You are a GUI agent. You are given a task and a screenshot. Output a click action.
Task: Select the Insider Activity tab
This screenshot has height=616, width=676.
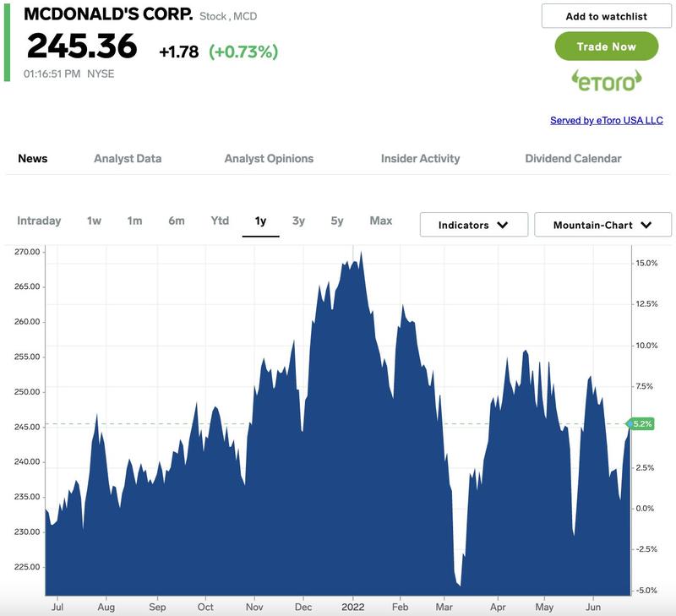tap(420, 158)
